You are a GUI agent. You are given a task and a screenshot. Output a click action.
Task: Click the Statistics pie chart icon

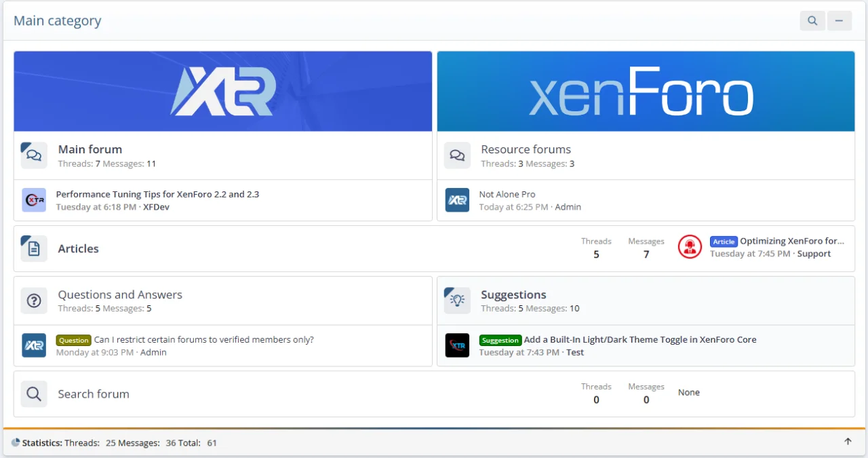(16, 442)
